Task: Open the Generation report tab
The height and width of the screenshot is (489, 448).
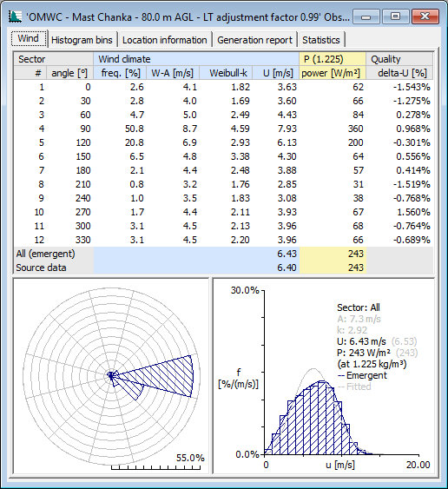Action: (x=254, y=40)
